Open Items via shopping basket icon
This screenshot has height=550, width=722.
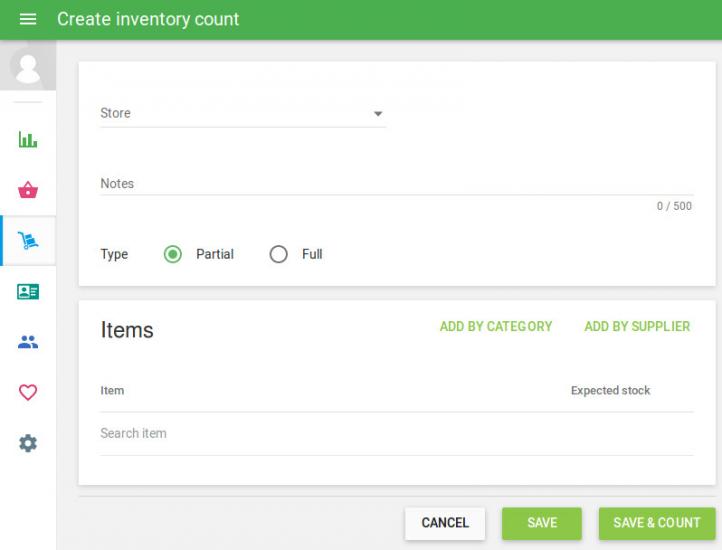(x=28, y=190)
